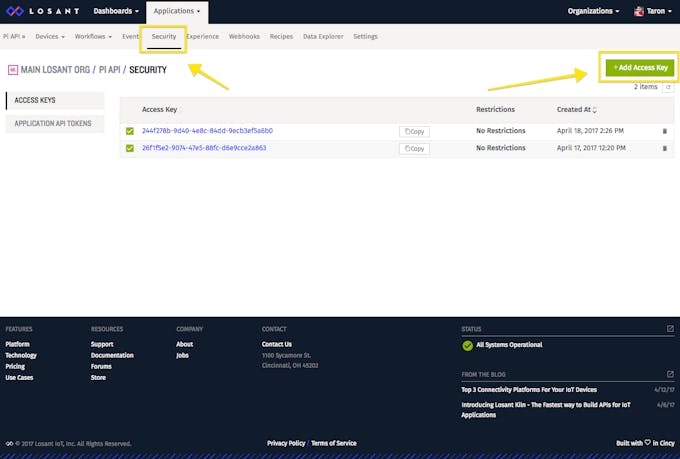
Task: Open the Applications dropdown
Action: 177,11
